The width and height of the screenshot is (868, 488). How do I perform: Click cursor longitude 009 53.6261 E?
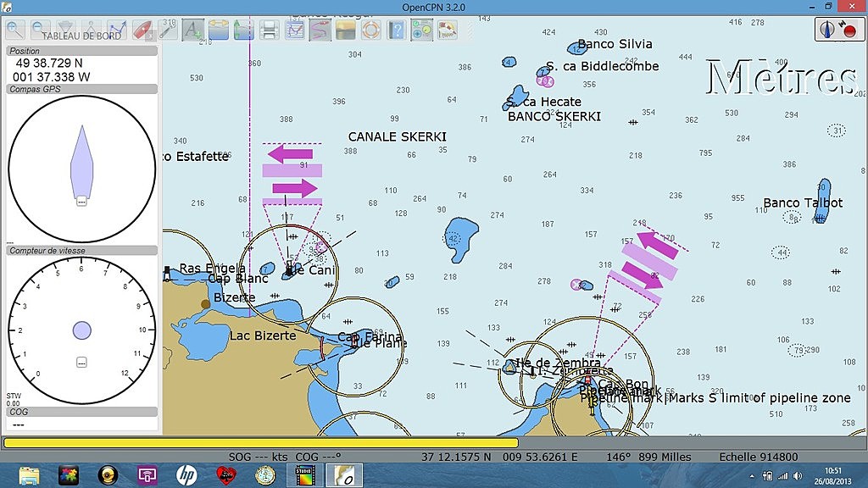pos(540,457)
